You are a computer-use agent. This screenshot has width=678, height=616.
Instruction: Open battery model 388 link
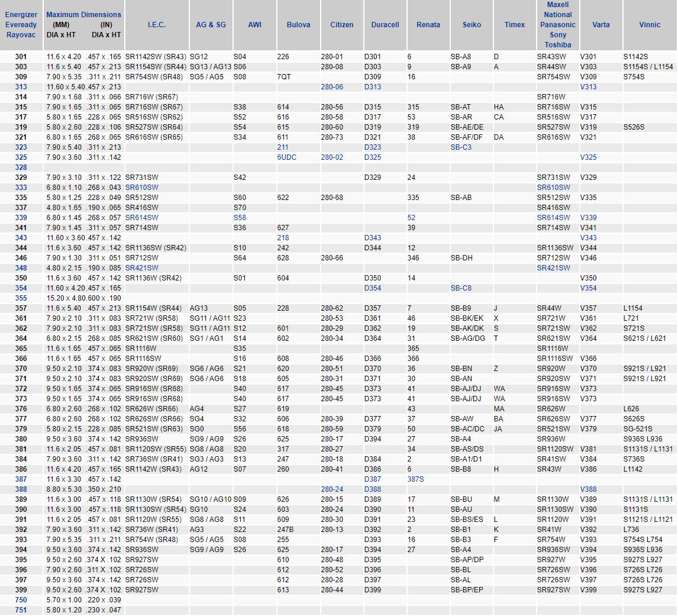pyautogui.click(x=21, y=489)
